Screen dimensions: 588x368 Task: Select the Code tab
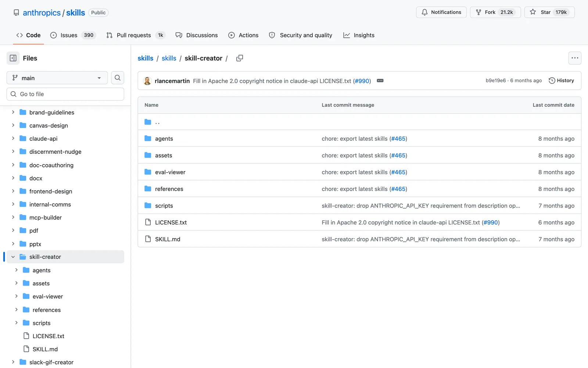coord(28,35)
